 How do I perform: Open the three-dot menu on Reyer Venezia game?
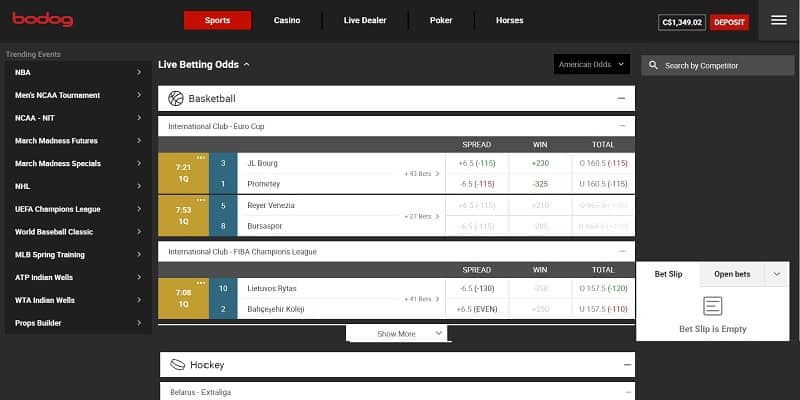[201, 200]
